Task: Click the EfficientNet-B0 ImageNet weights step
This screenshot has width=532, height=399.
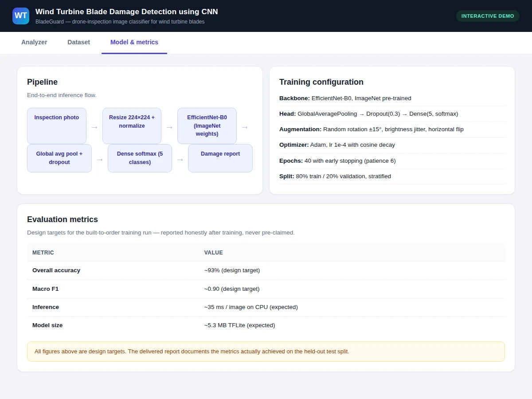Action: pyautogui.click(x=207, y=126)
